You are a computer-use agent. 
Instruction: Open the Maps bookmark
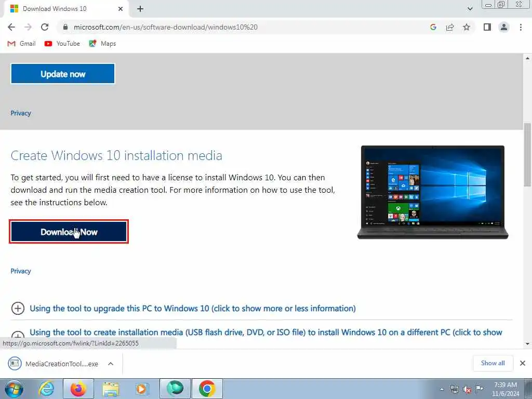coord(102,44)
